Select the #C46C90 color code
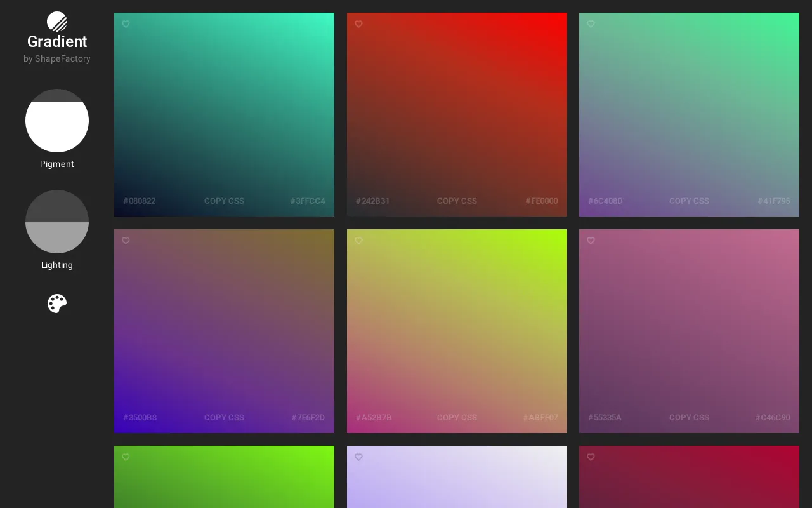 773,418
